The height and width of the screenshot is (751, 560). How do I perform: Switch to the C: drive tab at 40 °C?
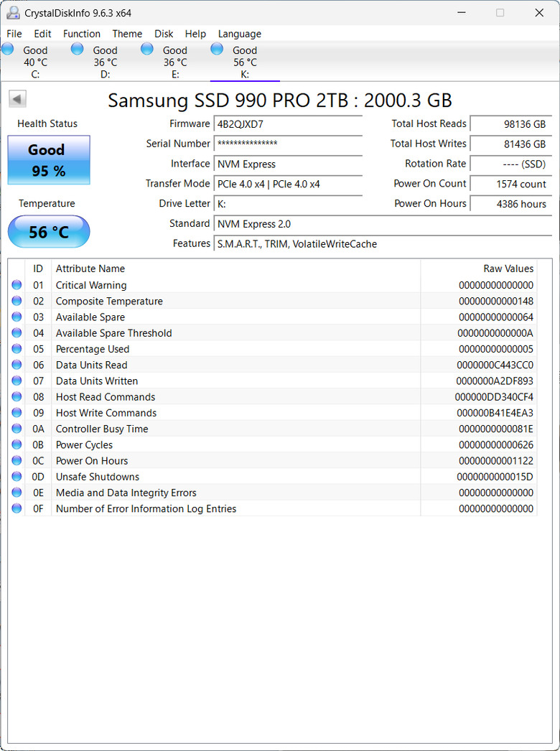(x=35, y=62)
